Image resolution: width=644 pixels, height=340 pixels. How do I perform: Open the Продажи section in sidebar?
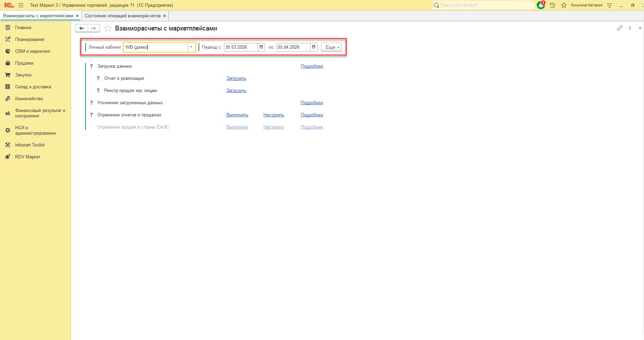(24, 63)
